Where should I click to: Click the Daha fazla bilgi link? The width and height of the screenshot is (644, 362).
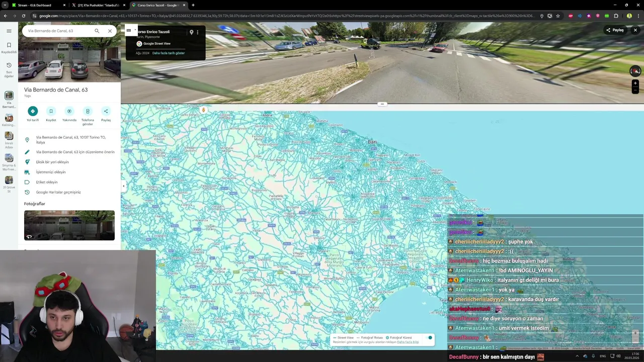pyautogui.click(x=408, y=342)
